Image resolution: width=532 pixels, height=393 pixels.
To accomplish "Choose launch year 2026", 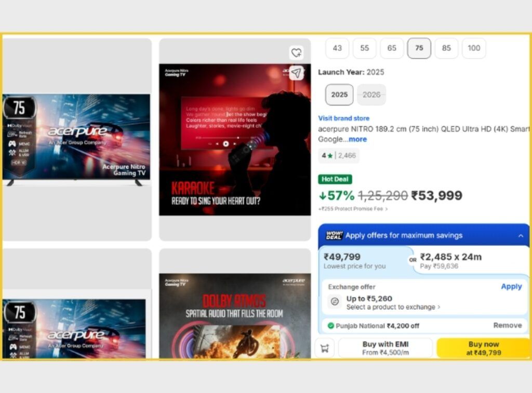I will [371, 95].
